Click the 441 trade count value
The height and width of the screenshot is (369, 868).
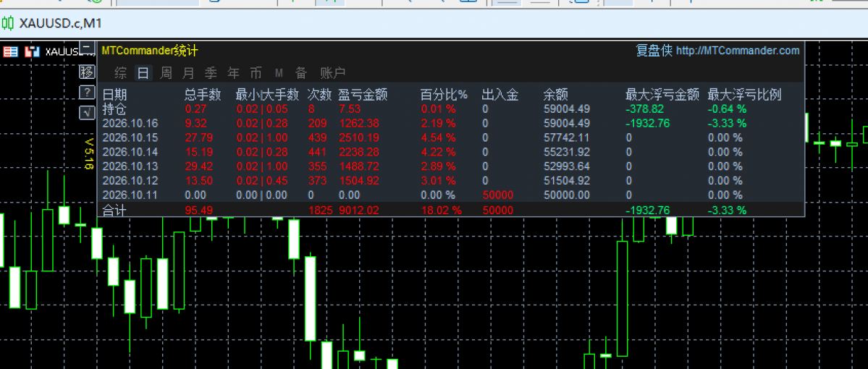point(316,152)
